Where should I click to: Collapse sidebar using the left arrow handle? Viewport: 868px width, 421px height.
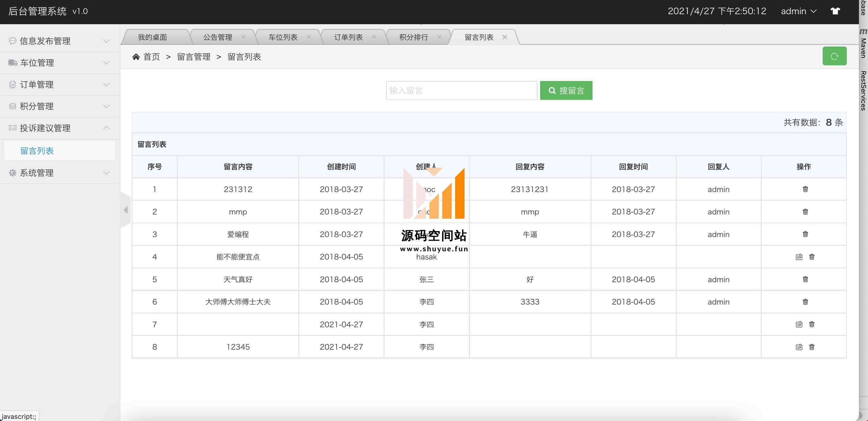pyautogui.click(x=126, y=210)
